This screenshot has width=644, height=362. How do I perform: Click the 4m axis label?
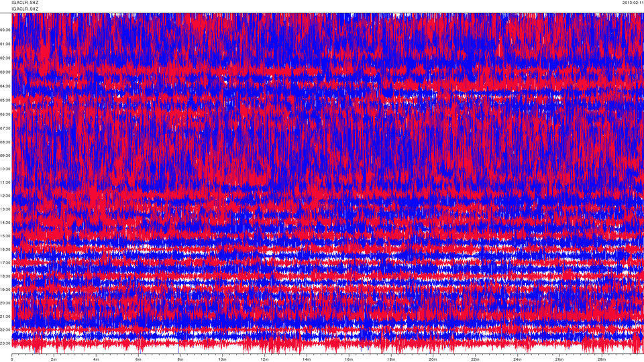tap(96, 359)
